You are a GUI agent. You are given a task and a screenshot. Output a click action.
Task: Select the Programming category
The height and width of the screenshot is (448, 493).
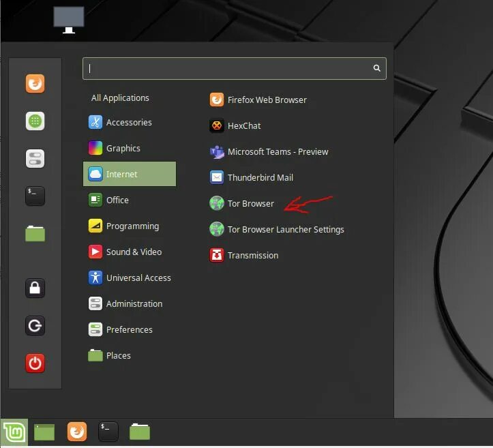click(x=130, y=226)
